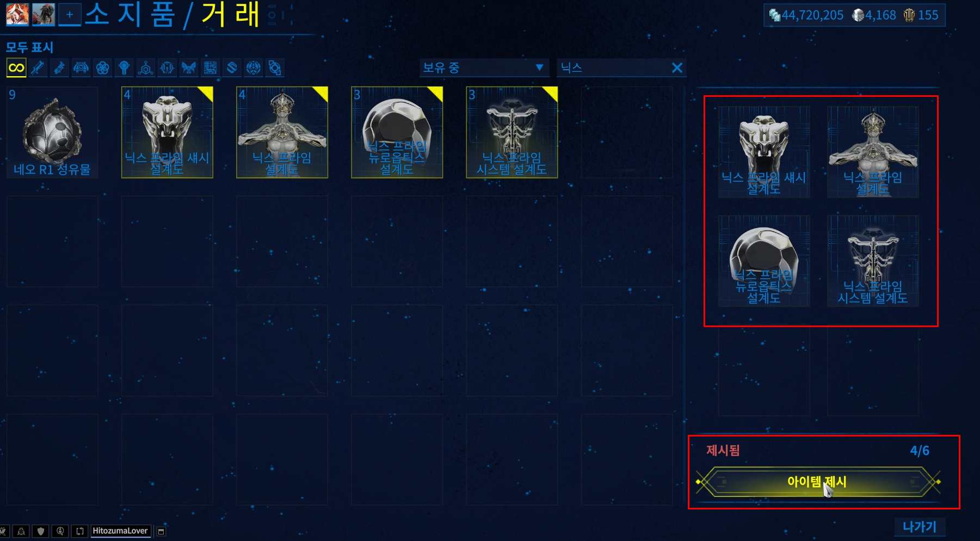
Task: Click the 닉스 search input field
Action: click(615, 67)
